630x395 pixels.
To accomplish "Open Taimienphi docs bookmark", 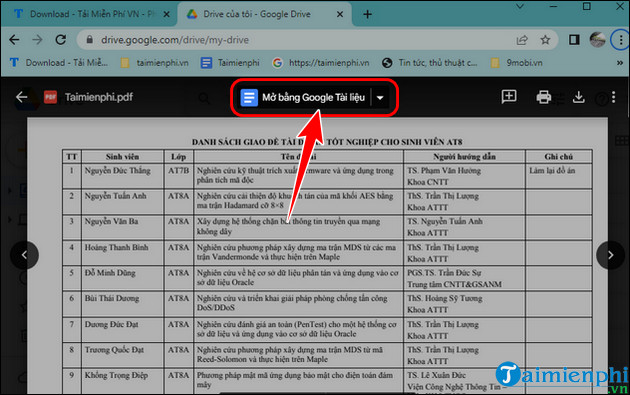I will 230,63.
